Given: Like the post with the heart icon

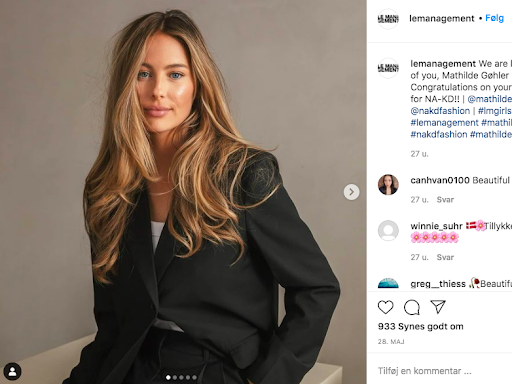Looking at the screenshot, I should 385,307.
